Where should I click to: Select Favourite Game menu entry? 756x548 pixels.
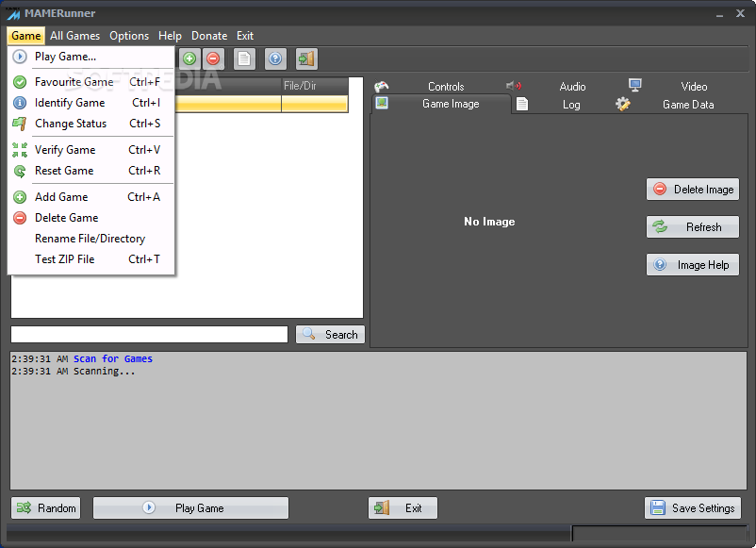tap(90, 82)
